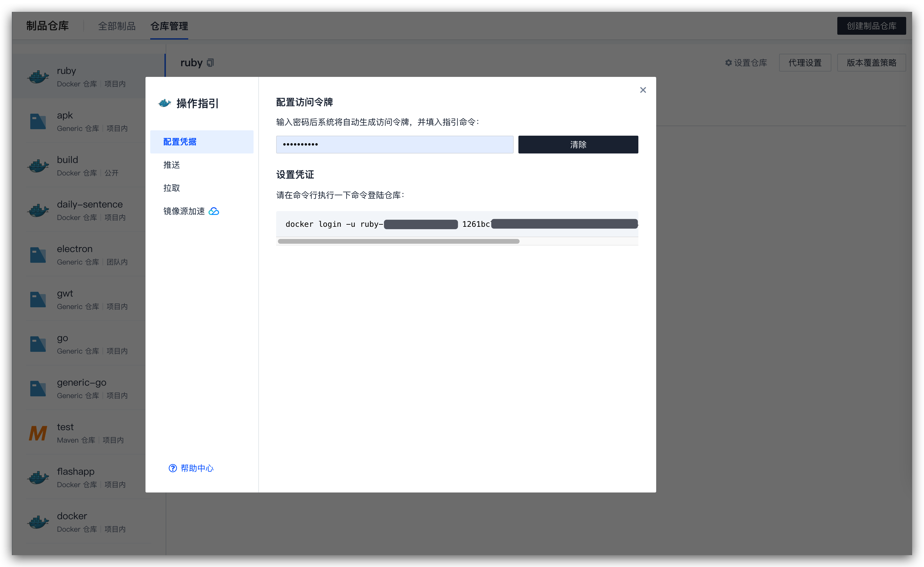Click the cloud icon next to 镜像源加速
The height and width of the screenshot is (567, 924).
coord(214,211)
